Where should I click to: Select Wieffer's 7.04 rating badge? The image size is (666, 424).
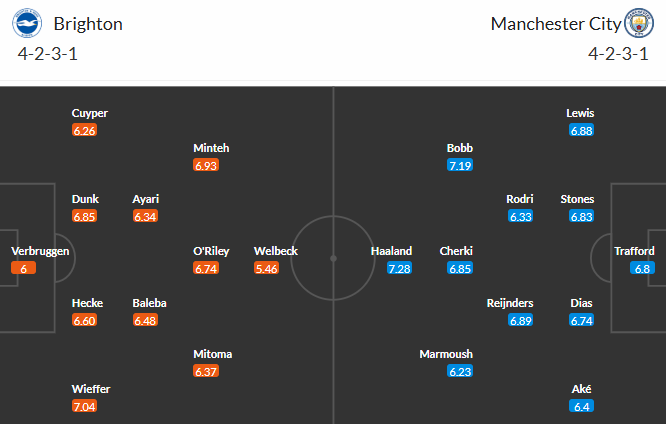85,406
